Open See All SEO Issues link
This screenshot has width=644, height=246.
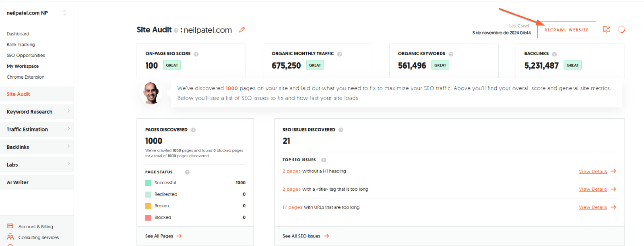301,236
